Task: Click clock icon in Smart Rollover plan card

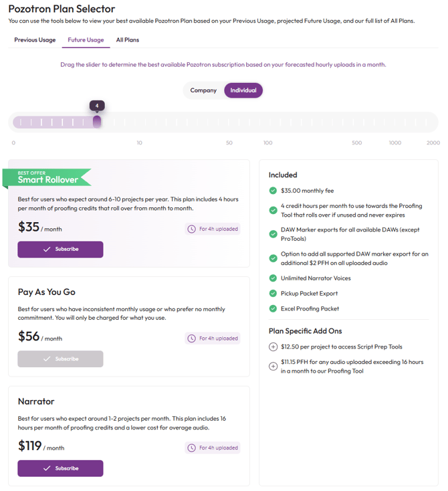Action: [x=192, y=229]
